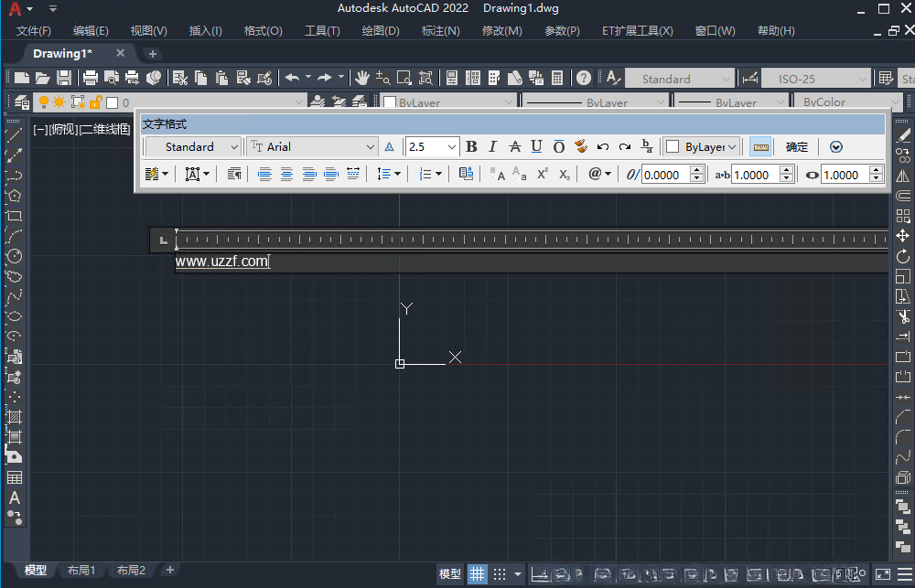Toggle Strikethrough text formatting
Viewport: 915px width, 588px height.
tap(514, 146)
